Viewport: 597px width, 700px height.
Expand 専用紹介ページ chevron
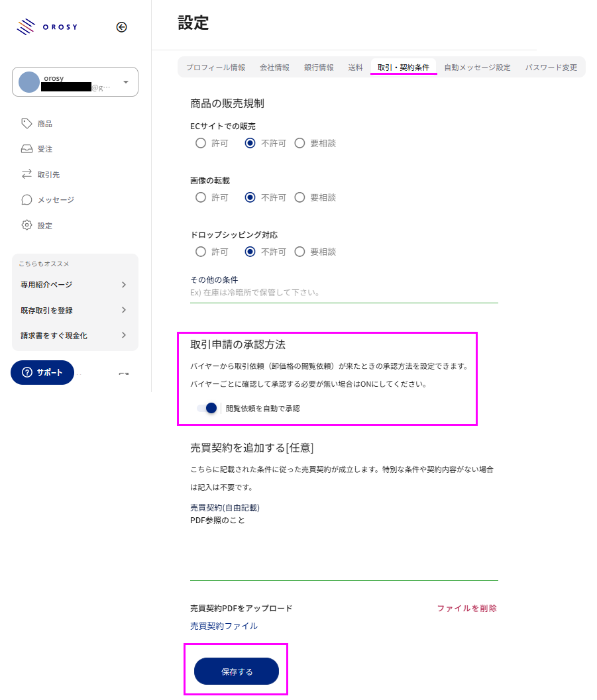[x=124, y=285]
